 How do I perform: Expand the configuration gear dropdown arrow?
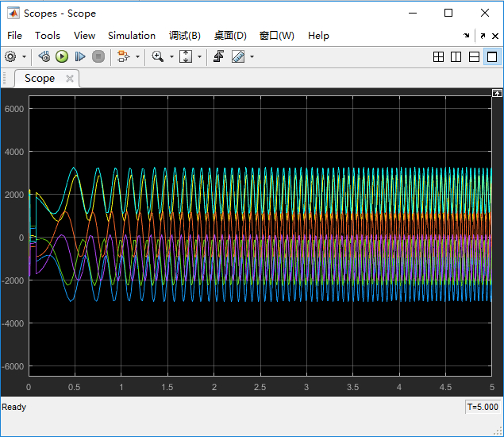click(x=24, y=56)
